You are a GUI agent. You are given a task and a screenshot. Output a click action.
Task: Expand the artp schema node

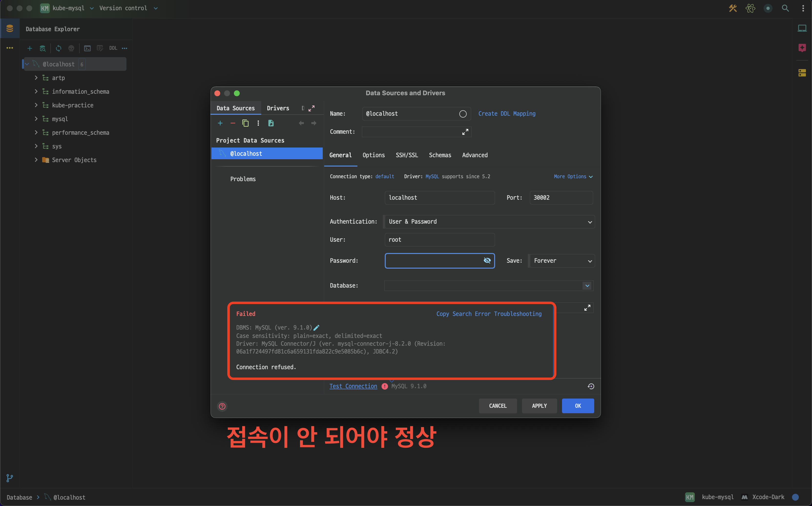click(36, 78)
